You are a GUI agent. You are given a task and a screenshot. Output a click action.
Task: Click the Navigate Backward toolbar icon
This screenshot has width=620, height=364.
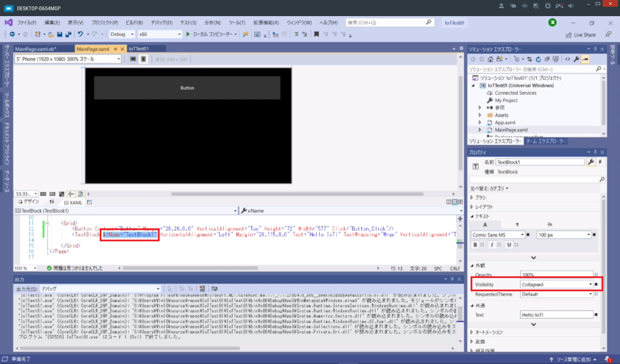(12, 34)
